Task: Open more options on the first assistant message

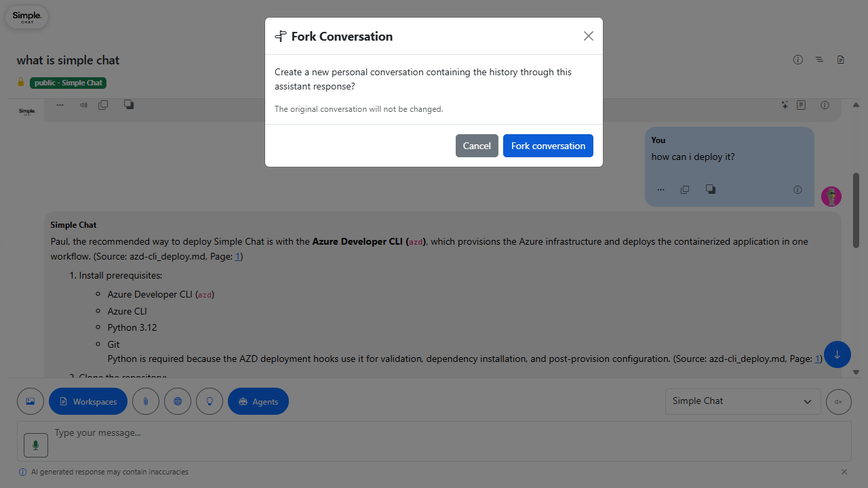Action: [x=60, y=105]
